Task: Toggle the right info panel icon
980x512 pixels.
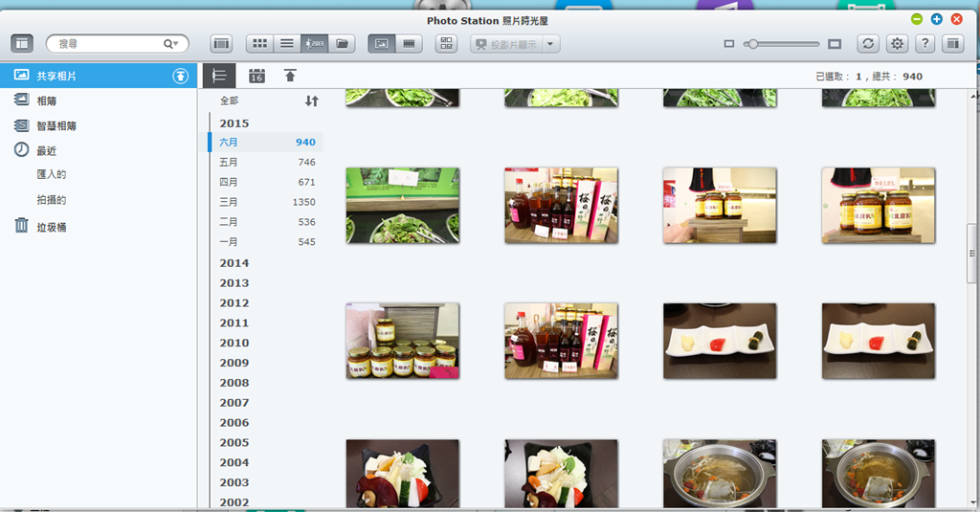Action: (x=953, y=44)
